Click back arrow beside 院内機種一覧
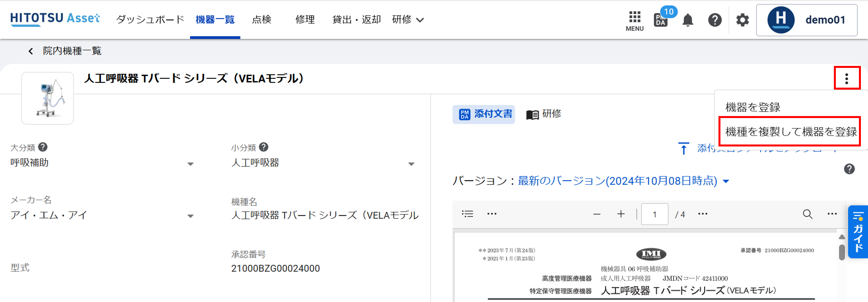Screen dimensions: 868x302 [x=31, y=51]
